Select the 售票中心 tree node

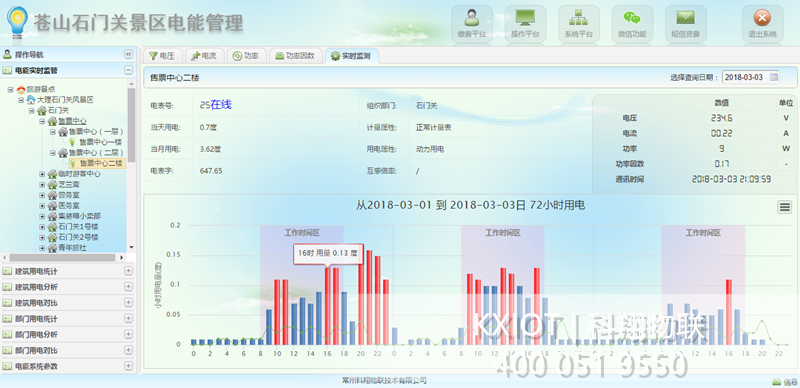tap(72, 121)
